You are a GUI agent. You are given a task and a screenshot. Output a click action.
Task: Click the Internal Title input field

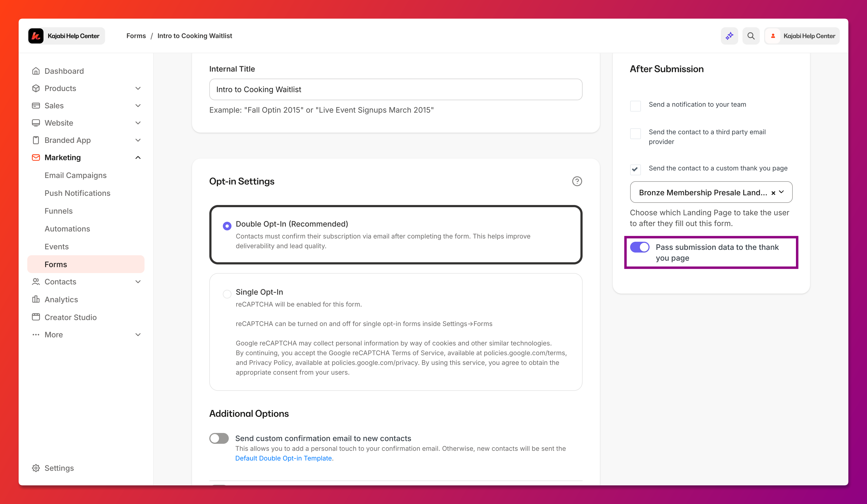coord(396,89)
